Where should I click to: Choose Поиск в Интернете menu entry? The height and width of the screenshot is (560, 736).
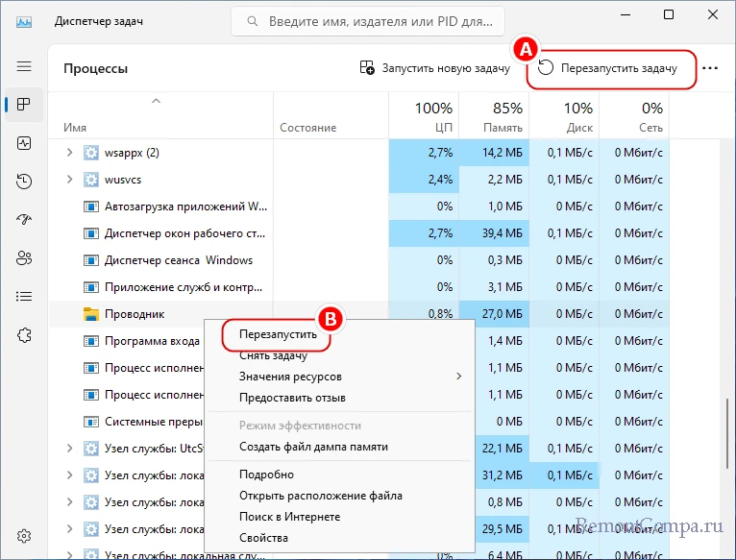(340, 517)
